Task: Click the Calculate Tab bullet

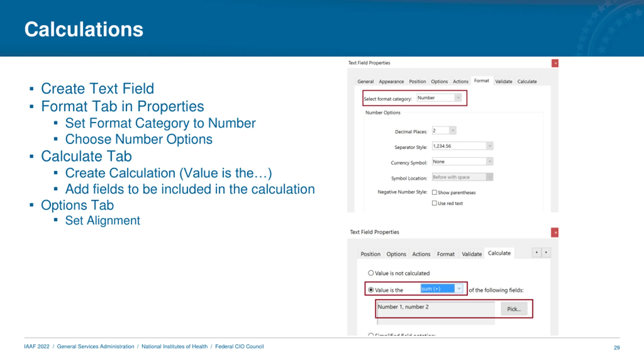Action: pos(86,156)
